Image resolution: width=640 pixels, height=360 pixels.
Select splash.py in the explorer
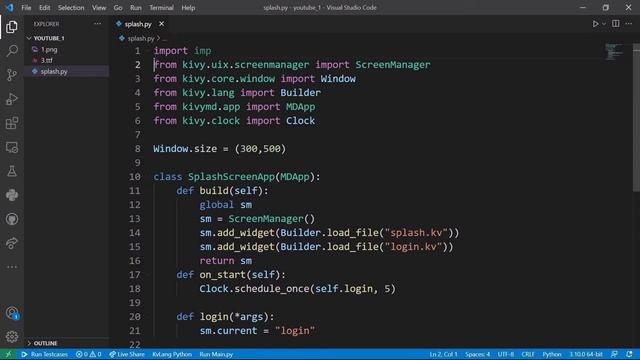click(54, 71)
